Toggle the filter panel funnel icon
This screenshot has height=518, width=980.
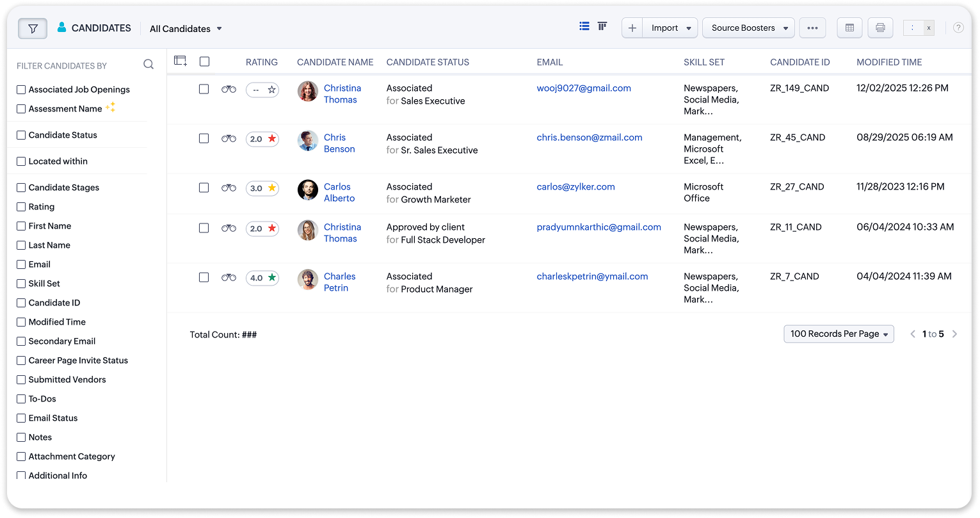[33, 28]
